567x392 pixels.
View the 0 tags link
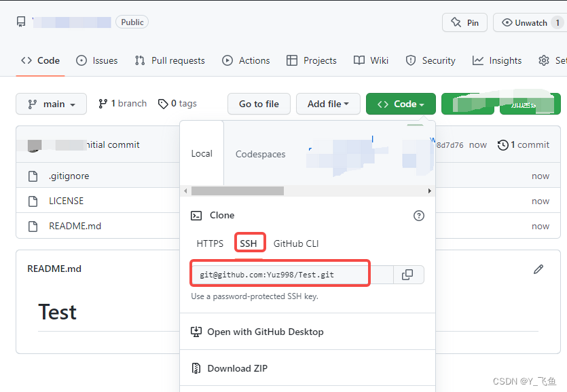coord(177,104)
